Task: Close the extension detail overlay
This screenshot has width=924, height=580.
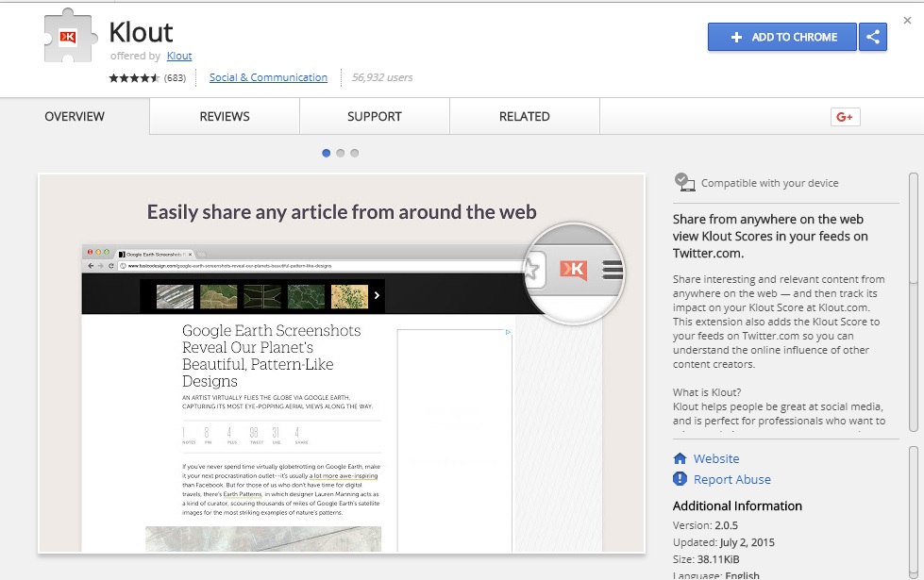Action: tap(908, 21)
